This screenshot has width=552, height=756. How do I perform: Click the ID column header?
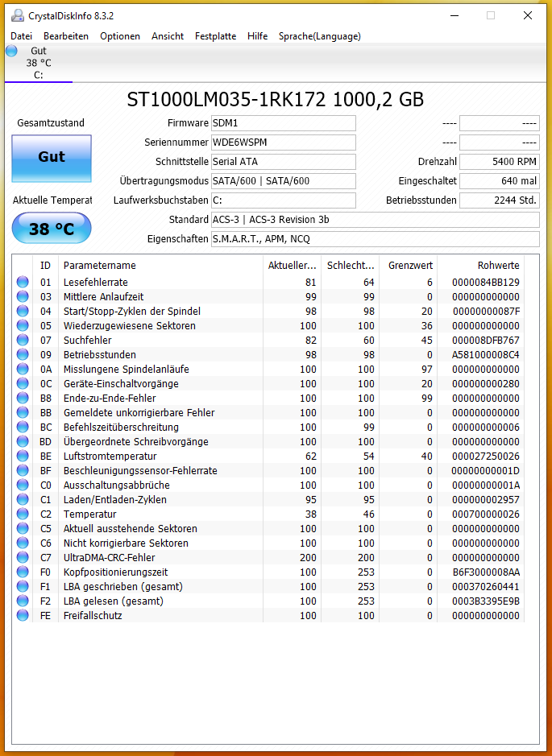[45, 265]
